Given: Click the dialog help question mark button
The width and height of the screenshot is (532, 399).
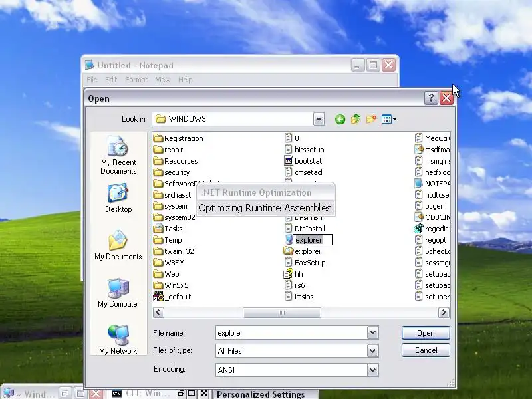Looking at the screenshot, I should (x=431, y=98).
